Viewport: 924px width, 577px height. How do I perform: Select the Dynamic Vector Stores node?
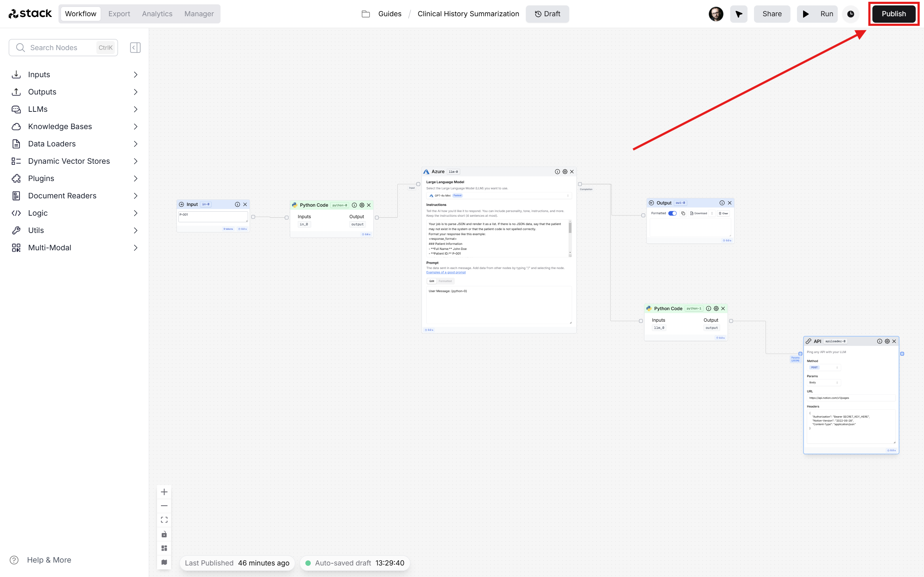tap(69, 160)
